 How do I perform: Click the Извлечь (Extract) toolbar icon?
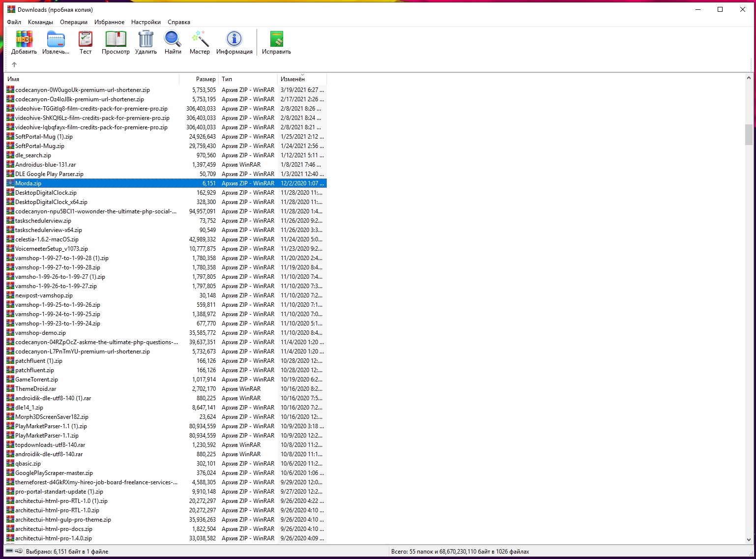tap(56, 39)
